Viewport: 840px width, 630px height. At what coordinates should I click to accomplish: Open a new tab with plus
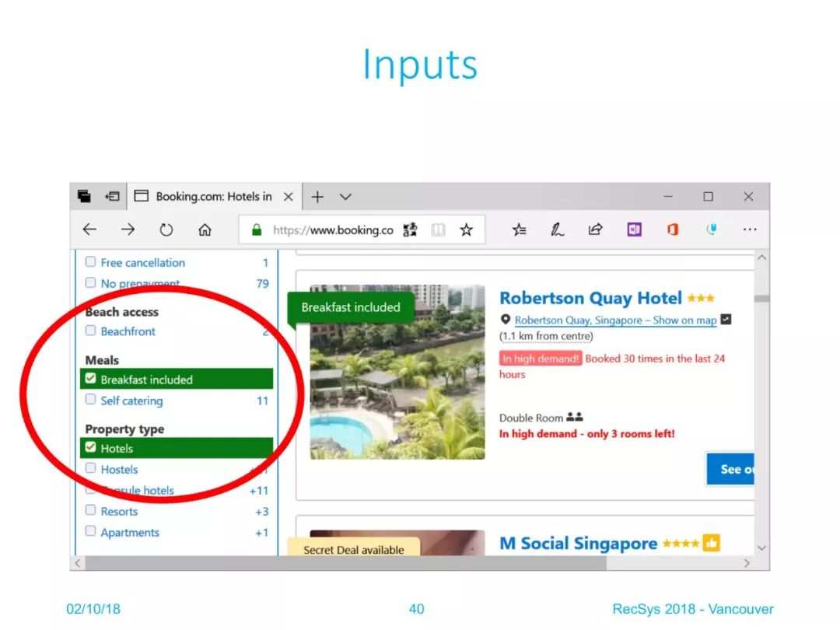coord(317,197)
